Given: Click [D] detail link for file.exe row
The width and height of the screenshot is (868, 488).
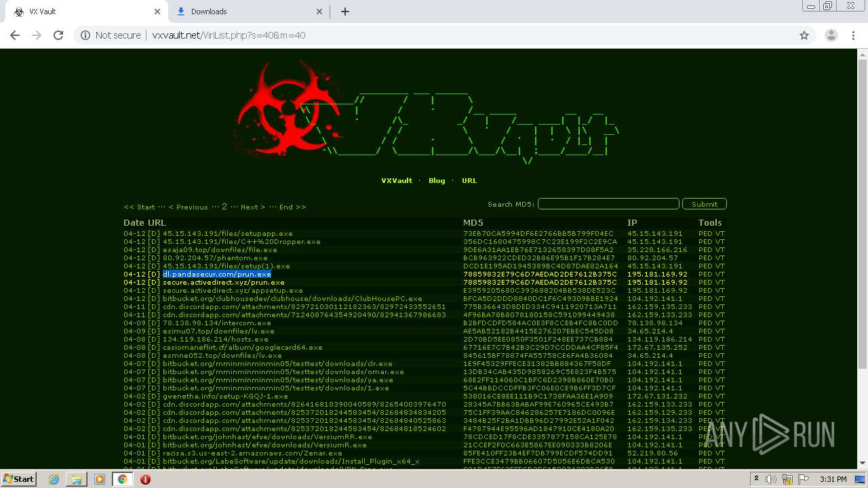Looking at the screenshot, I should (x=154, y=250).
